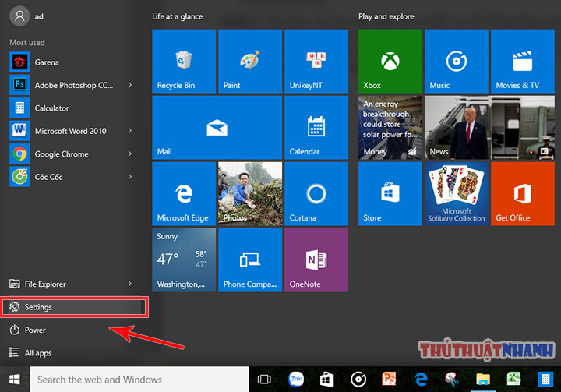Click the Search the web and Windows box
The height and width of the screenshot is (392, 561).
pos(139,379)
